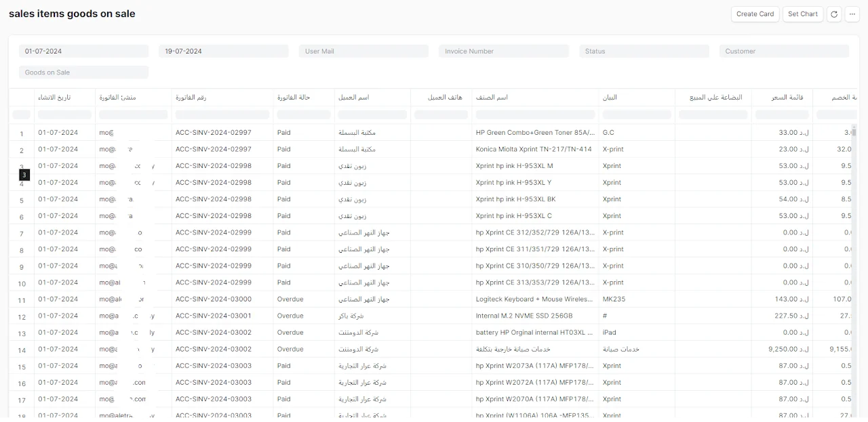Open the from-date field 01-07-2024
This screenshot has width=868, height=422.
coord(83,51)
